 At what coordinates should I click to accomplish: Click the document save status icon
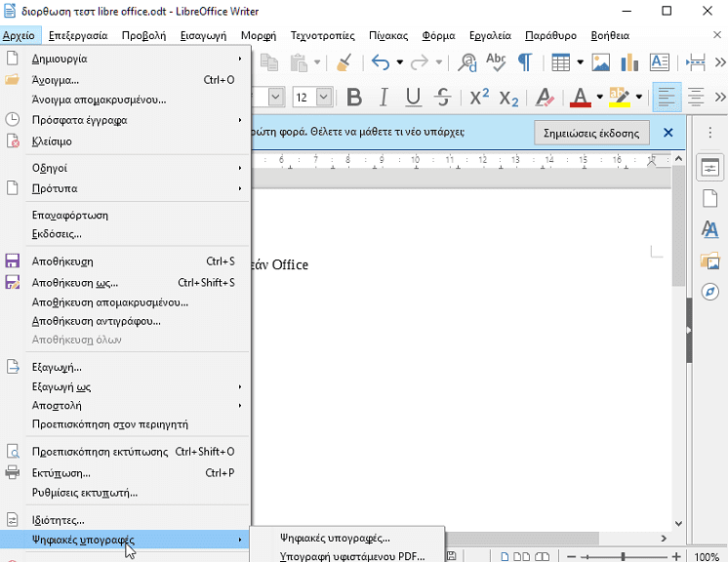click(x=451, y=556)
